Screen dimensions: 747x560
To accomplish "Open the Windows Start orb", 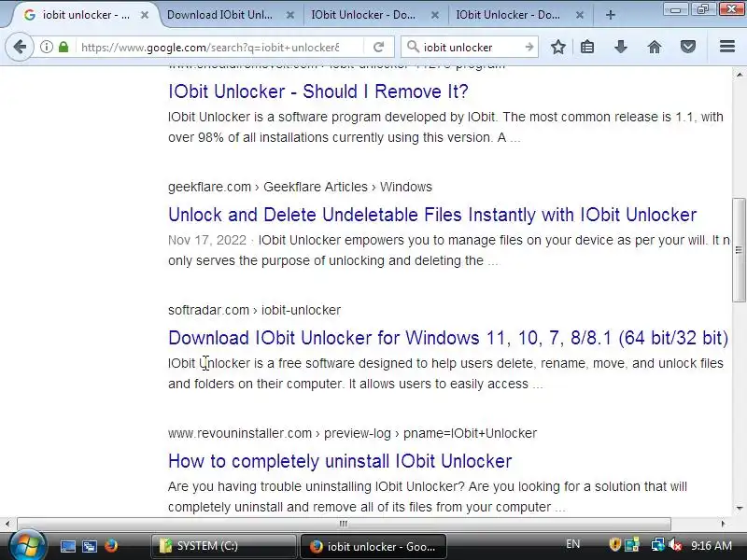I will 28,546.
